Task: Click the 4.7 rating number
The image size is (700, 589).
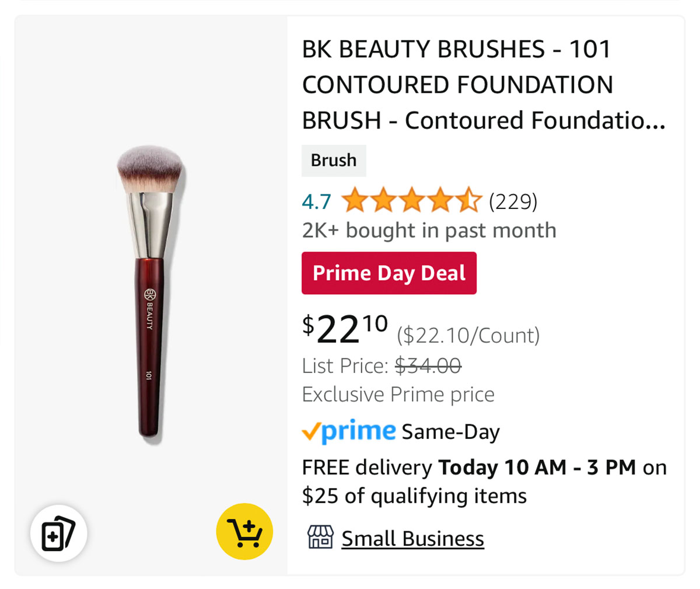Action: coord(317,202)
